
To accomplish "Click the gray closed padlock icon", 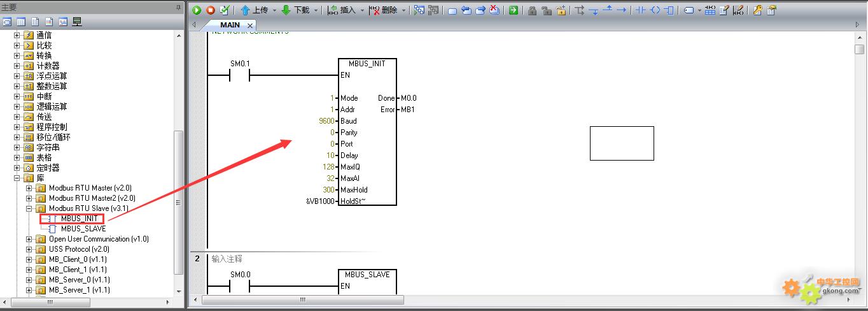I will (532, 11).
